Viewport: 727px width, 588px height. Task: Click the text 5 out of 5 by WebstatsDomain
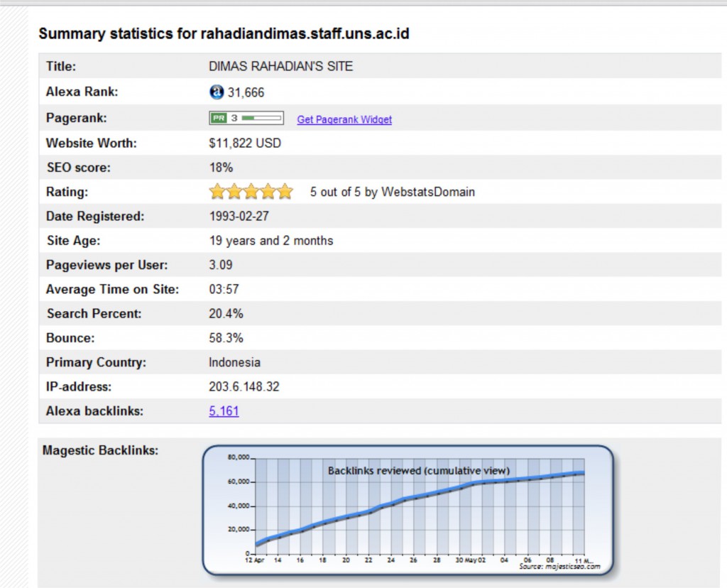(x=392, y=192)
